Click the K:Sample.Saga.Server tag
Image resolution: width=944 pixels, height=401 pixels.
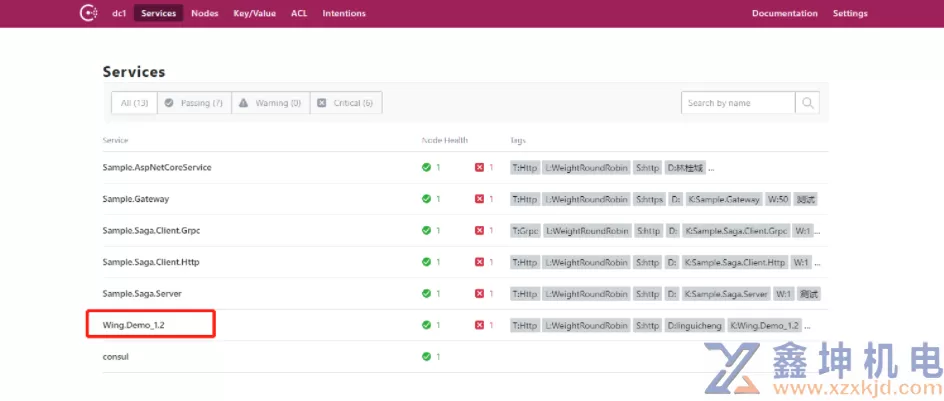click(727, 294)
